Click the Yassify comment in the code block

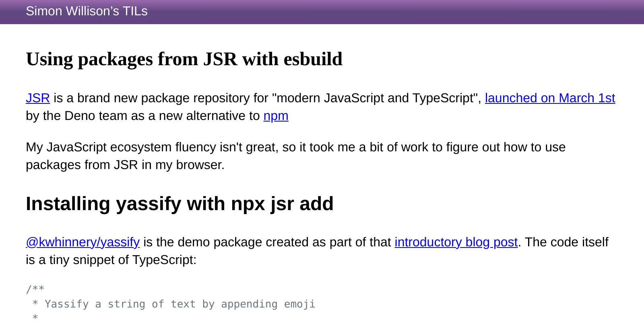click(x=174, y=304)
